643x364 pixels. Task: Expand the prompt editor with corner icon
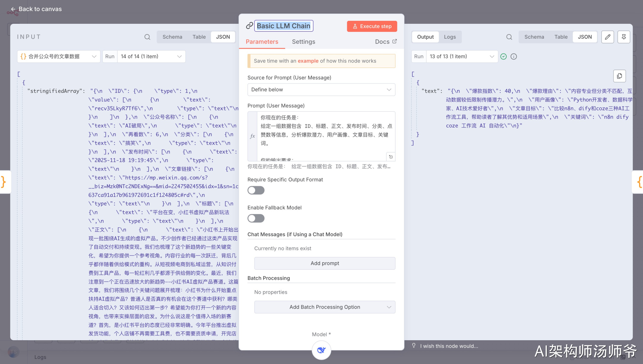tap(391, 157)
